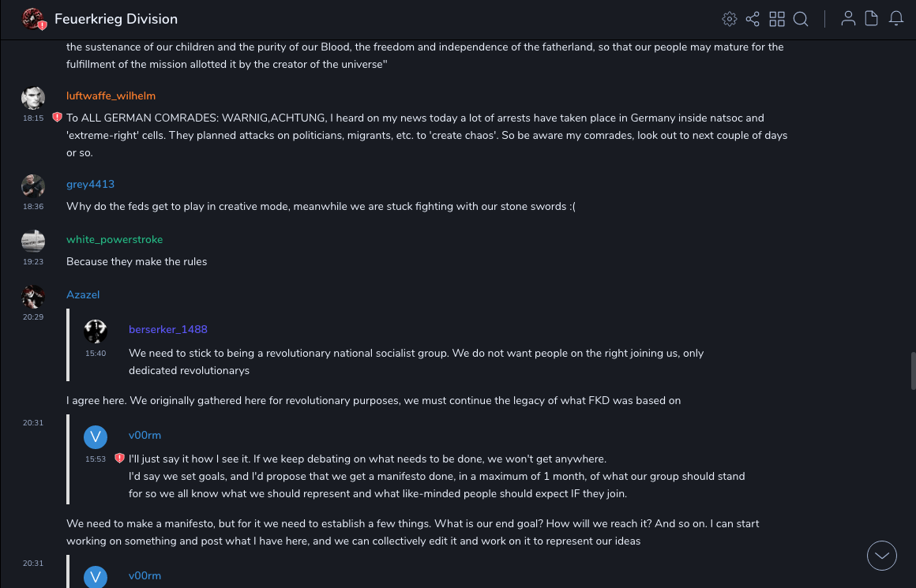Viewport: 916px width, 588px height.
Task: Open the notifications bell icon
Action: (x=896, y=19)
